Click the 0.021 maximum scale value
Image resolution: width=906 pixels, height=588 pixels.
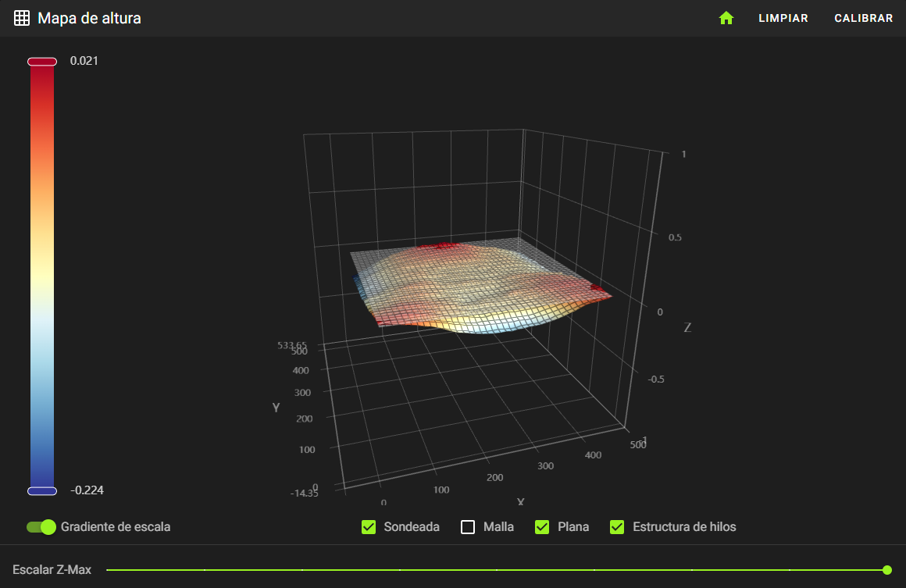click(x=84, y=61)
